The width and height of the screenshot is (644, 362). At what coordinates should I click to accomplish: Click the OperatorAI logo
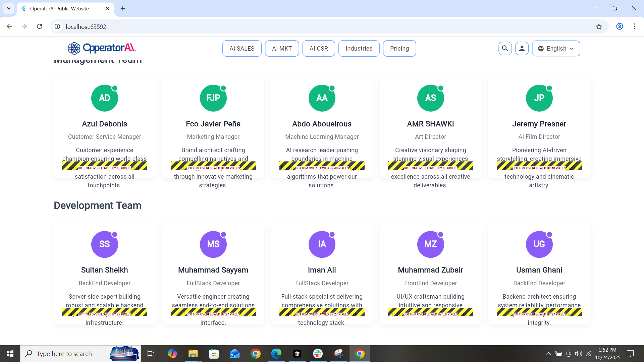point(102,48)
